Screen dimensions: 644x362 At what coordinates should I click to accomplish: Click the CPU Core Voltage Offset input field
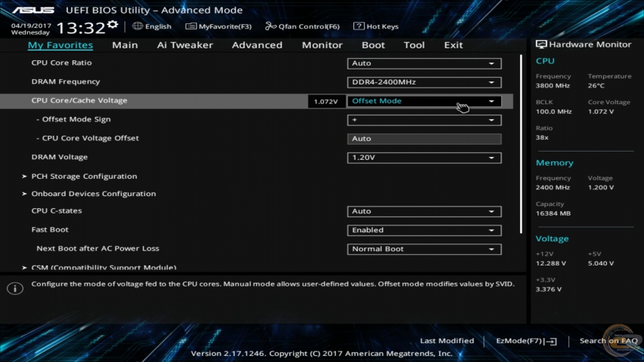click(x=424, y=139)
